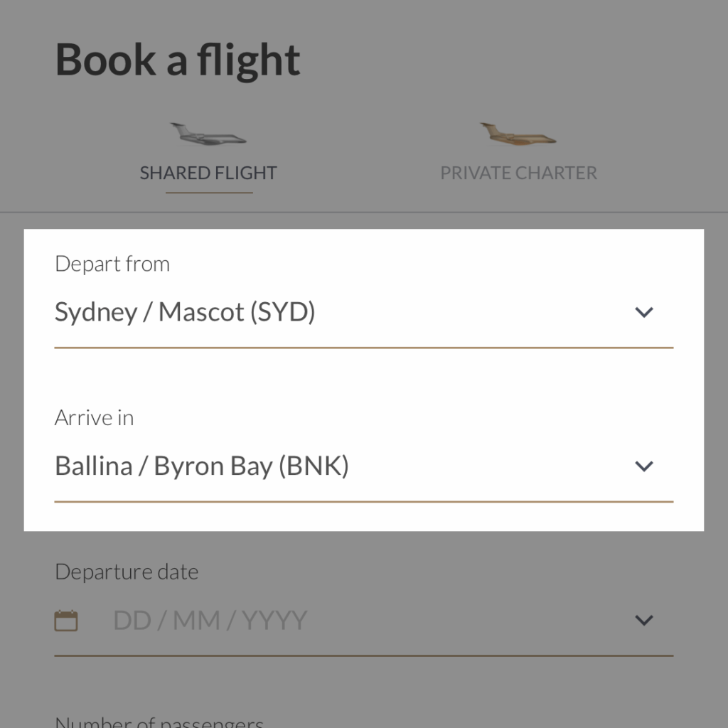
Task: Open the Ballina / Byron Bay (BNK) dropdown
Action: (x=364, y=466)
